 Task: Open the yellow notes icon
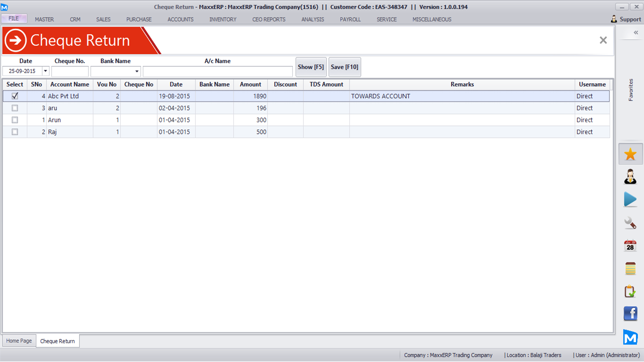click(630, 268)
